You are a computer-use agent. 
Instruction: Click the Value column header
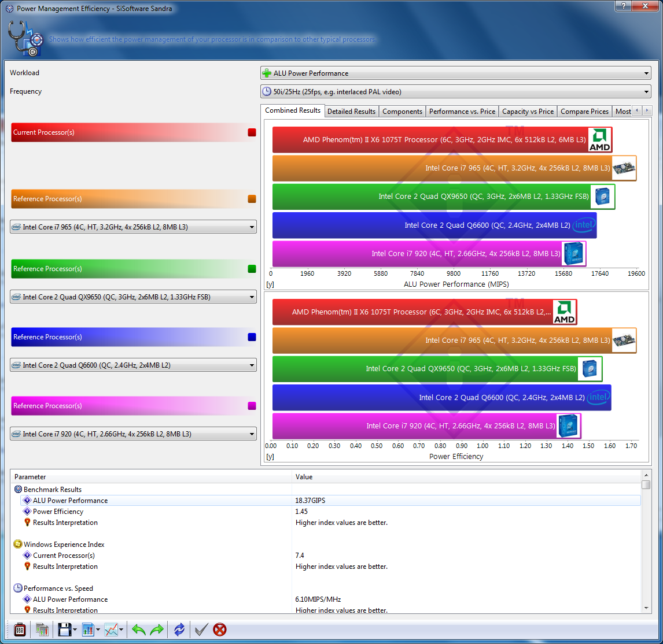coord(467,477)
